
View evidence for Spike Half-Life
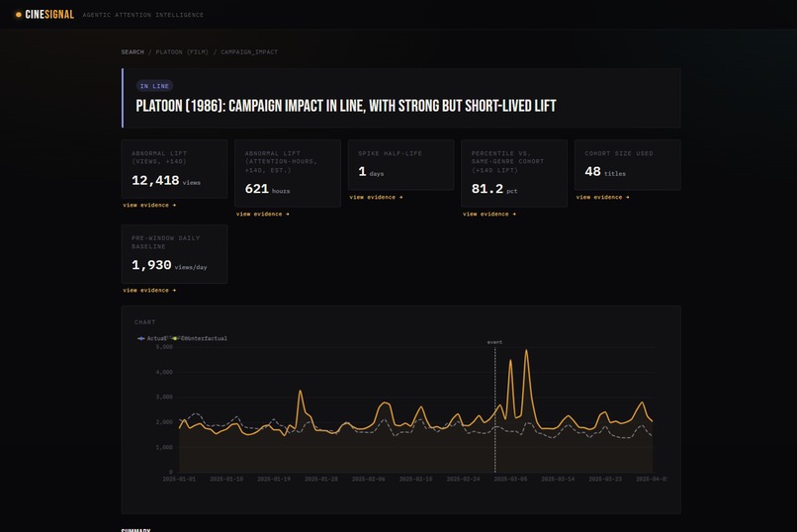click(376, 197)
